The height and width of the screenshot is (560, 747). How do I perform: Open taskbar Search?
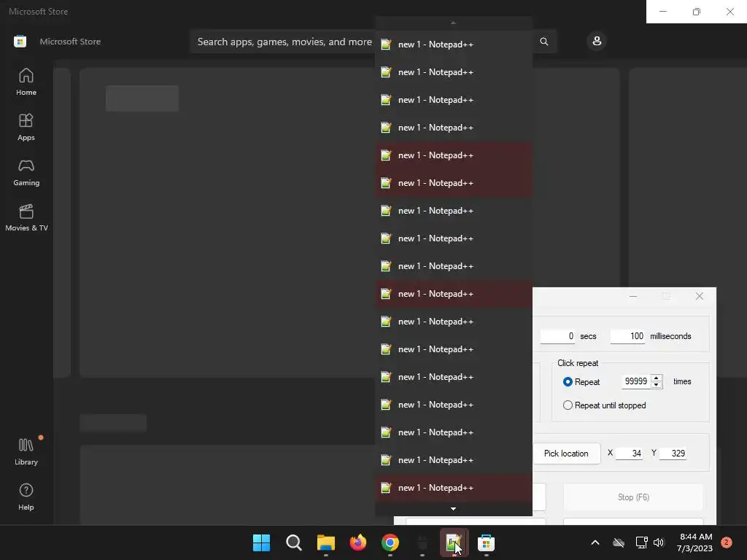pos(294,542)
